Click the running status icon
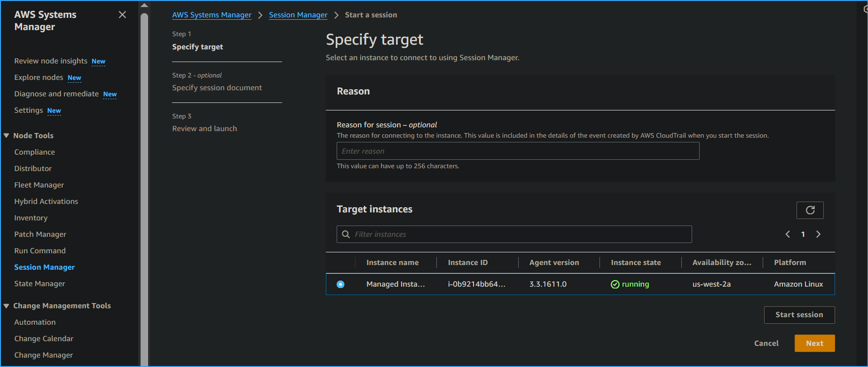Image resolution: width=868 pixels, height=367 pixels. 615,284
